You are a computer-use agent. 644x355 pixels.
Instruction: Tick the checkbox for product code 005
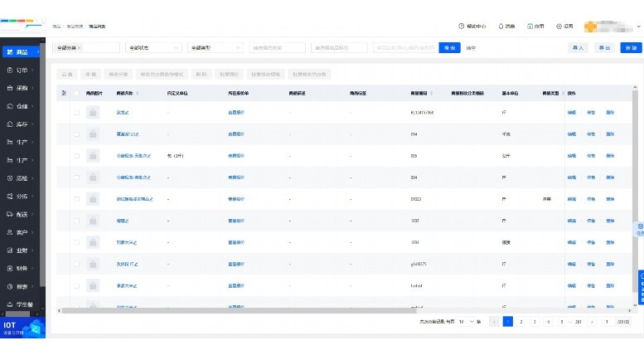point(76,156)
